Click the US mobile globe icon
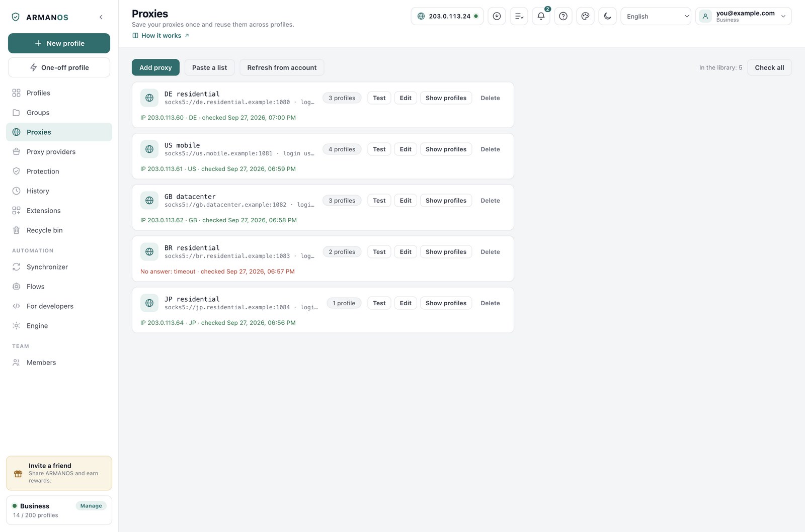The height and width of the screenshot is (532, 805). pos(149,149)
